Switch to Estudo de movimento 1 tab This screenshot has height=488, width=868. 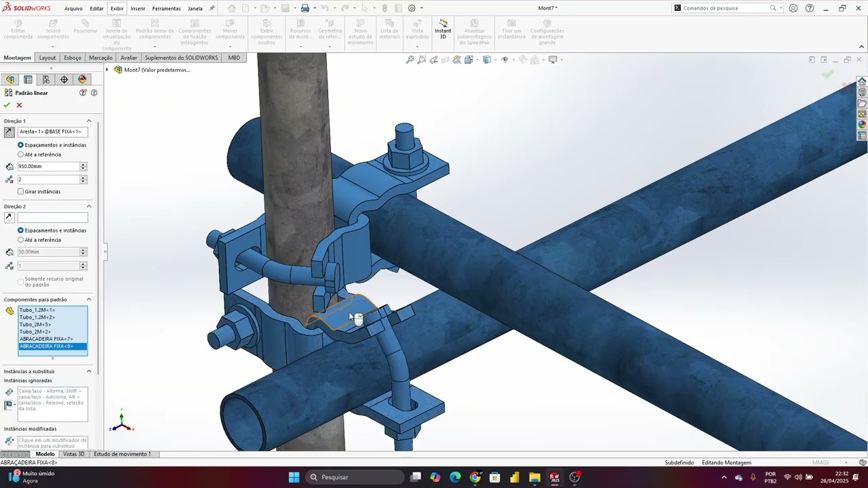123,454
